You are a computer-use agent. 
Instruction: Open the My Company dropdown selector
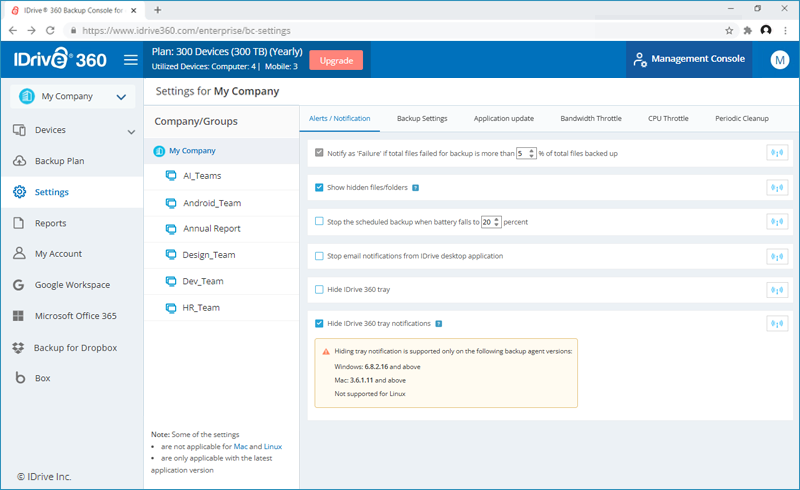coord(72,97)
